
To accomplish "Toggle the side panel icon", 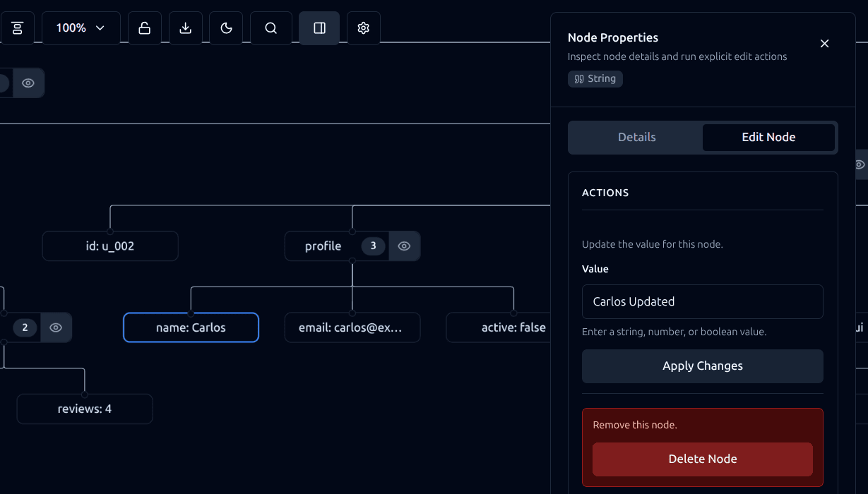I will click(319, 28).
